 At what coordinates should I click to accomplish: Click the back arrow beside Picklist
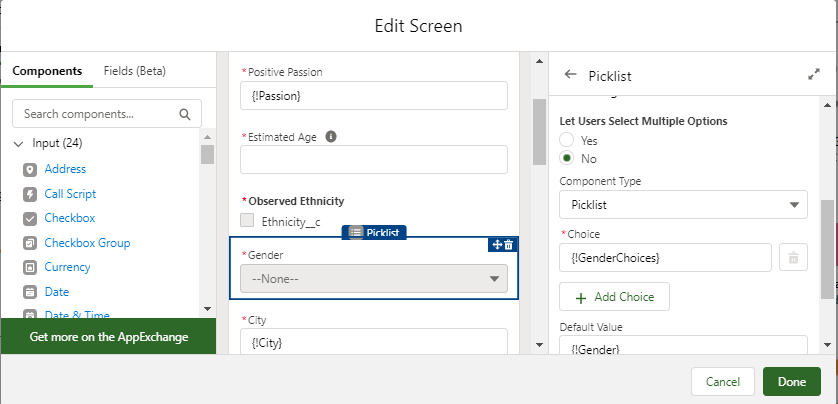click(571, 75)
